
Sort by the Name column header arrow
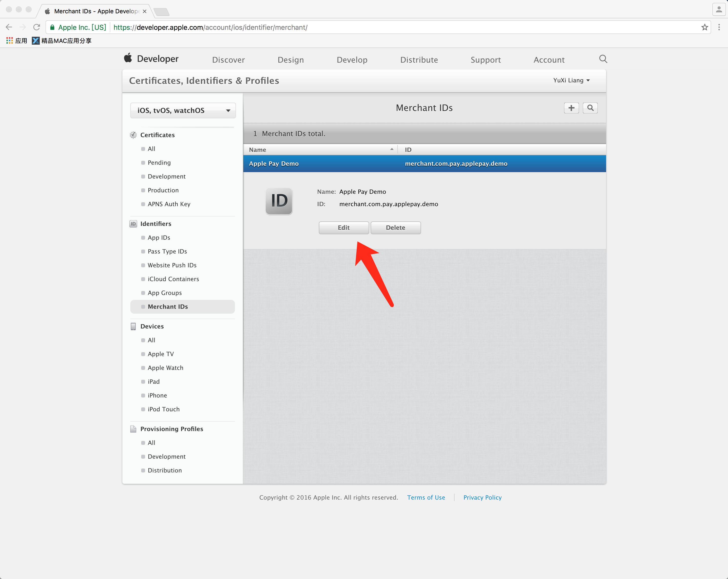(x=392, y=149)
